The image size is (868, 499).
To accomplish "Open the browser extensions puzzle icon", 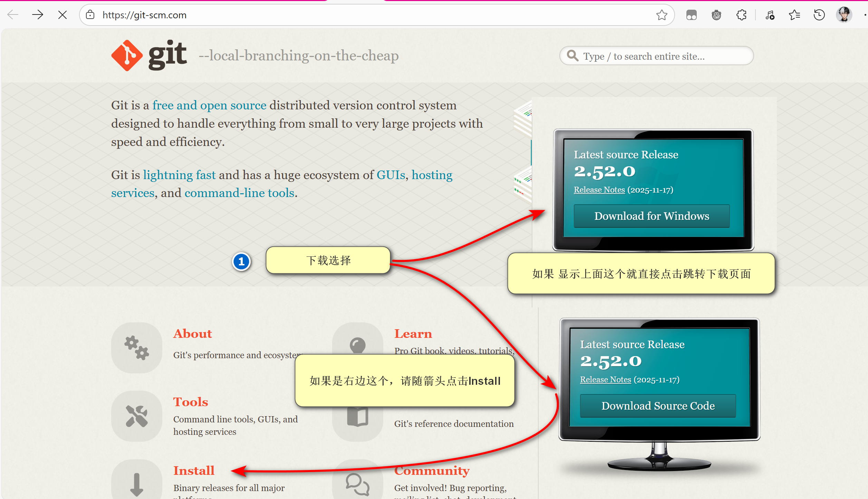I will 741,15.
